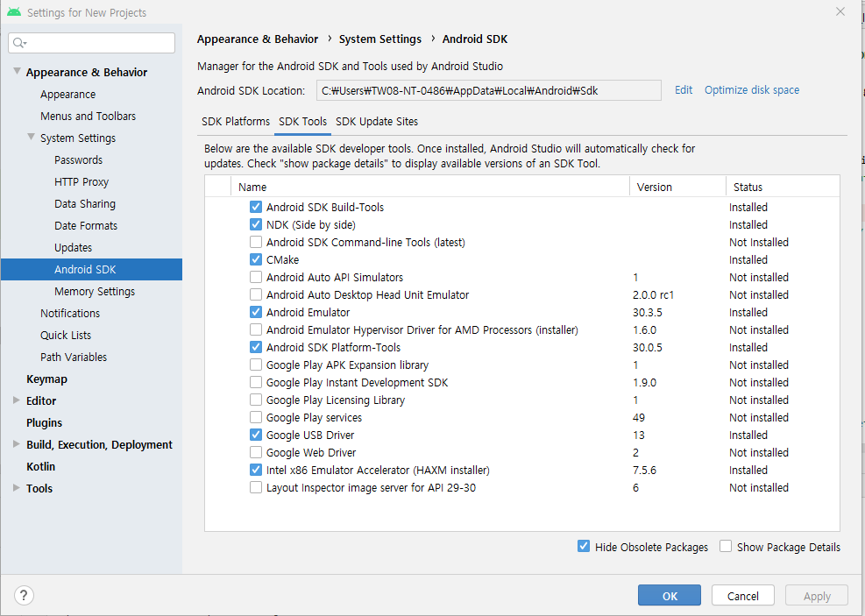This screenshot has width=865, height=616.
Task: Close the Settings dialog window
Action: pyautogui.click(x=840, y=12)
